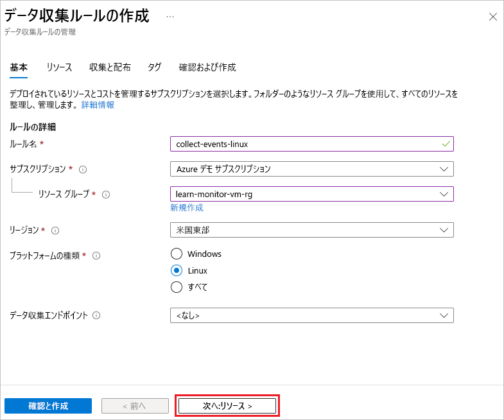The height and width of the screenshot is (420, 504).
Task: Switch to the 確認および作成 tab
Action: coord(207,67)
